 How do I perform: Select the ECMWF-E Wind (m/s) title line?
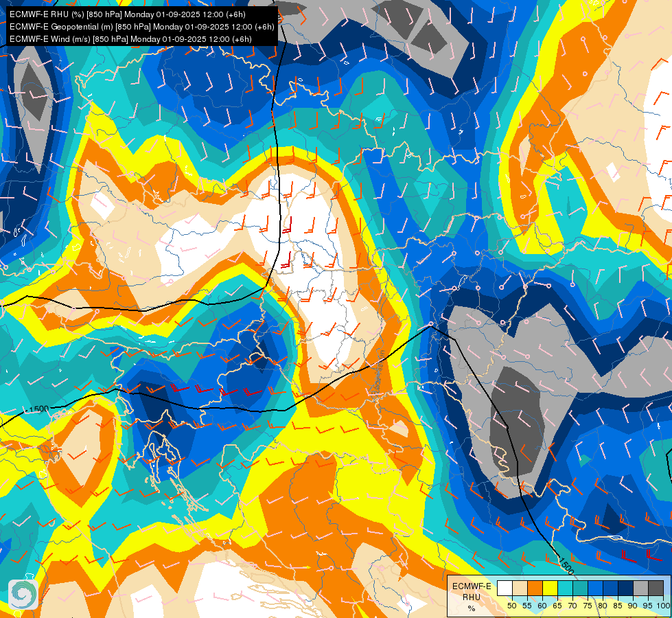pyautogui.click(x=130, y=39)
